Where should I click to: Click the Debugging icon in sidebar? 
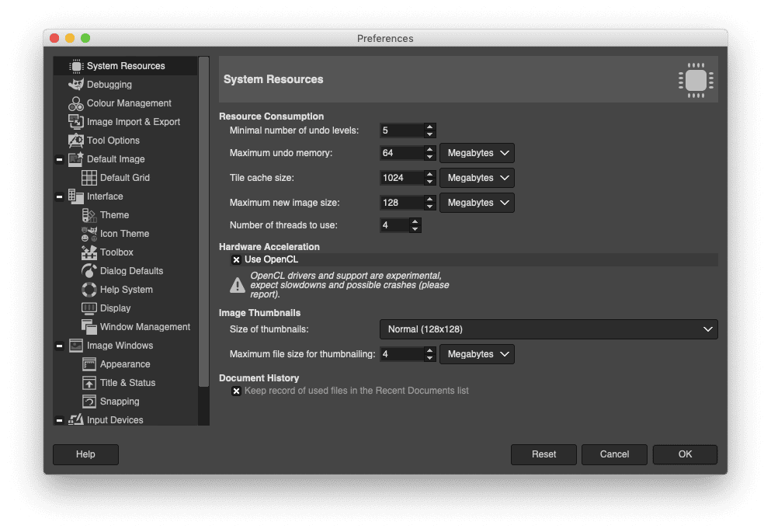(76, 85)
